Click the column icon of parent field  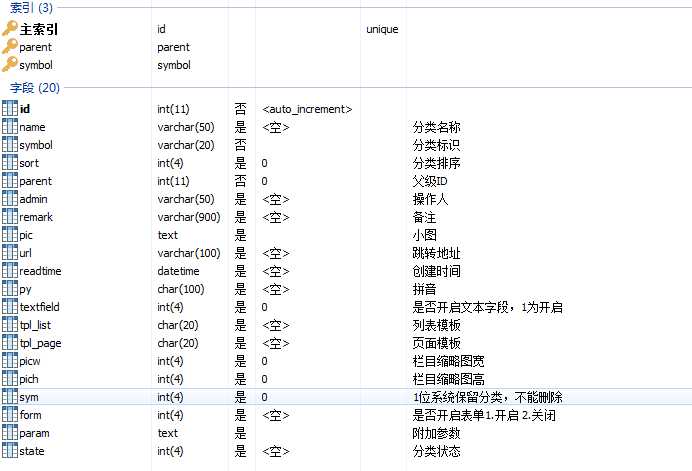[x=10, y=181]
